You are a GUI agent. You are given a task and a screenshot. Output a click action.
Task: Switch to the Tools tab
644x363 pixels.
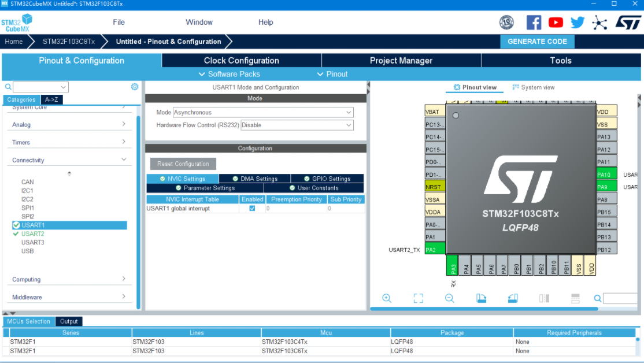tap(561, 60)
